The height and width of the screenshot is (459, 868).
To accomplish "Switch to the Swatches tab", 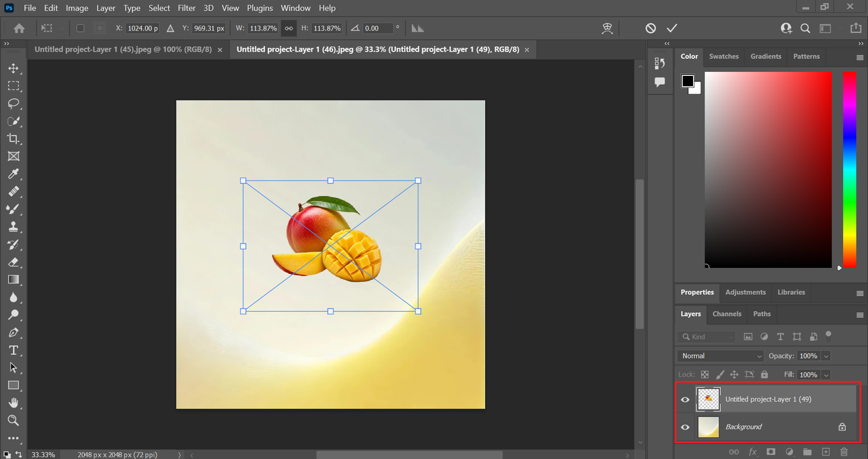I will (724, 56).
